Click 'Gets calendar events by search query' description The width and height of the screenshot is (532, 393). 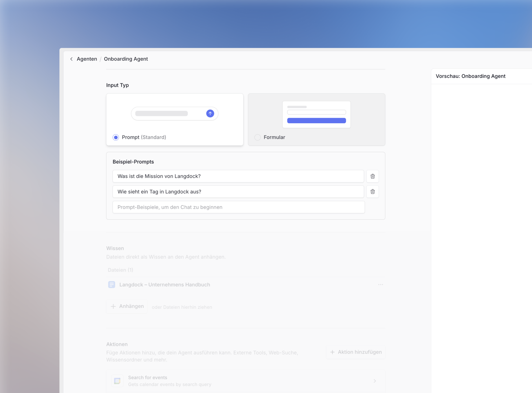click(170, 384)
